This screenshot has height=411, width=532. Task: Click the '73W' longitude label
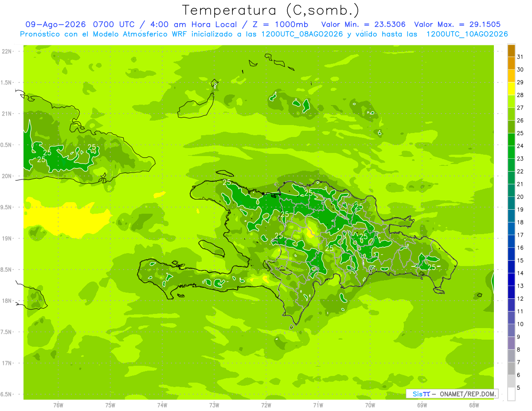click(214, 405)
